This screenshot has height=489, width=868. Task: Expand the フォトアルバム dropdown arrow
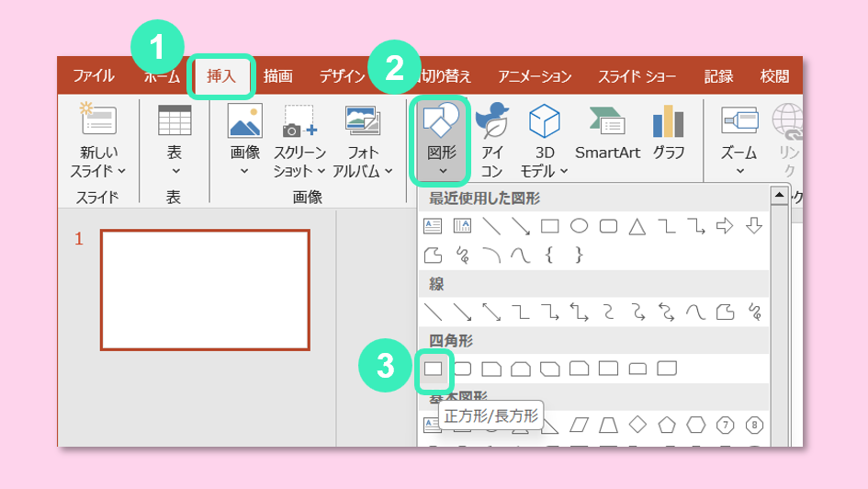point(389,171)
